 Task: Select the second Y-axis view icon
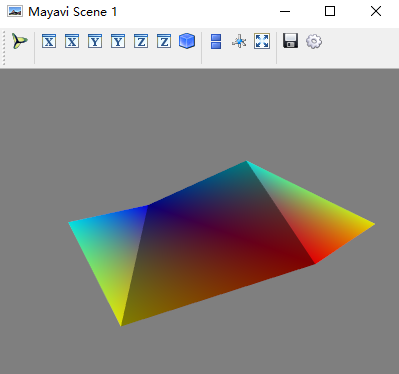point(118,41)
